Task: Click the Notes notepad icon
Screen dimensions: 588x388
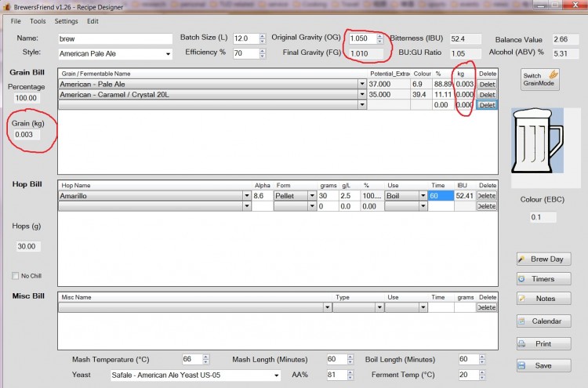Action: 521,299
